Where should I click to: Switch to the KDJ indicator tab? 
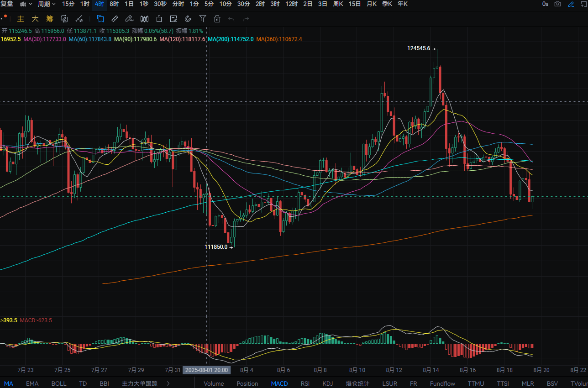tap(328, 383)
